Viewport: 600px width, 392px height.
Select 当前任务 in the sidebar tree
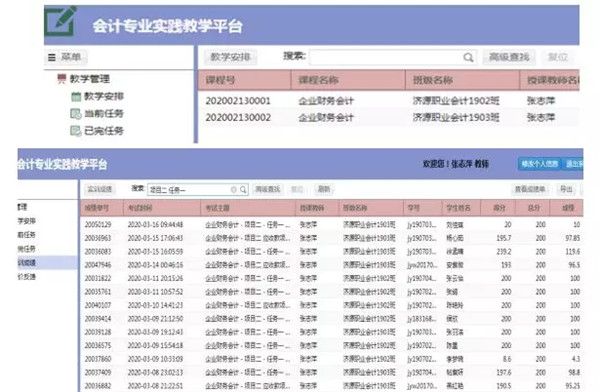click(x=104, y=114)
